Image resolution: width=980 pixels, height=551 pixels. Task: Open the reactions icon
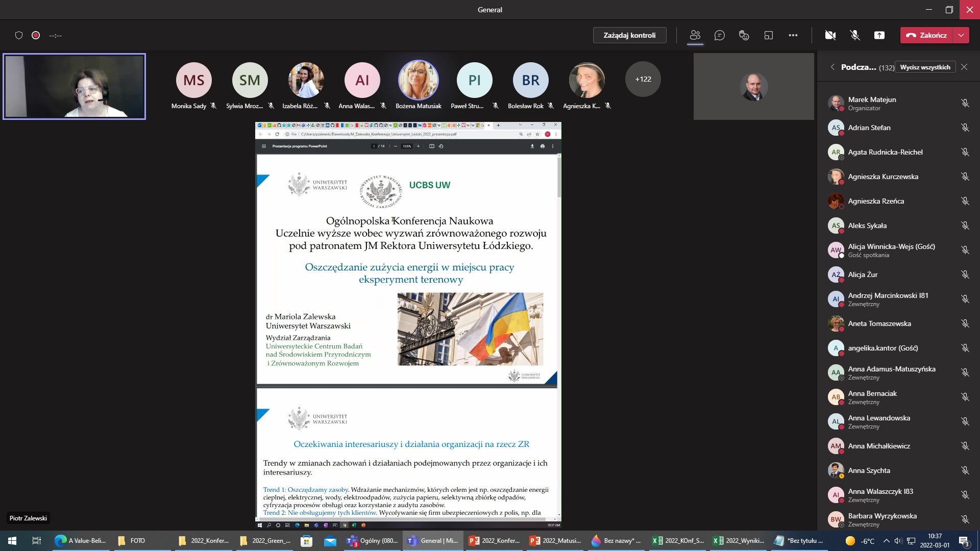[744, 35]
